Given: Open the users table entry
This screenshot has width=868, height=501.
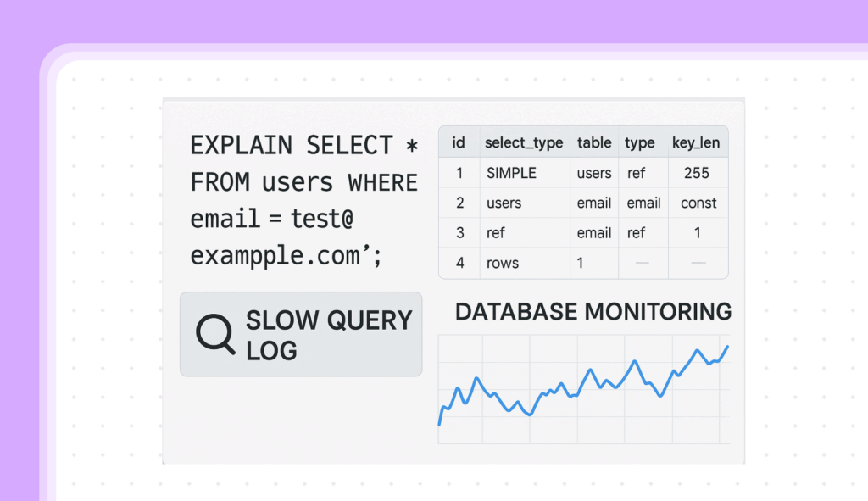Looking at the screenshot, I should (x=594, y=173).
